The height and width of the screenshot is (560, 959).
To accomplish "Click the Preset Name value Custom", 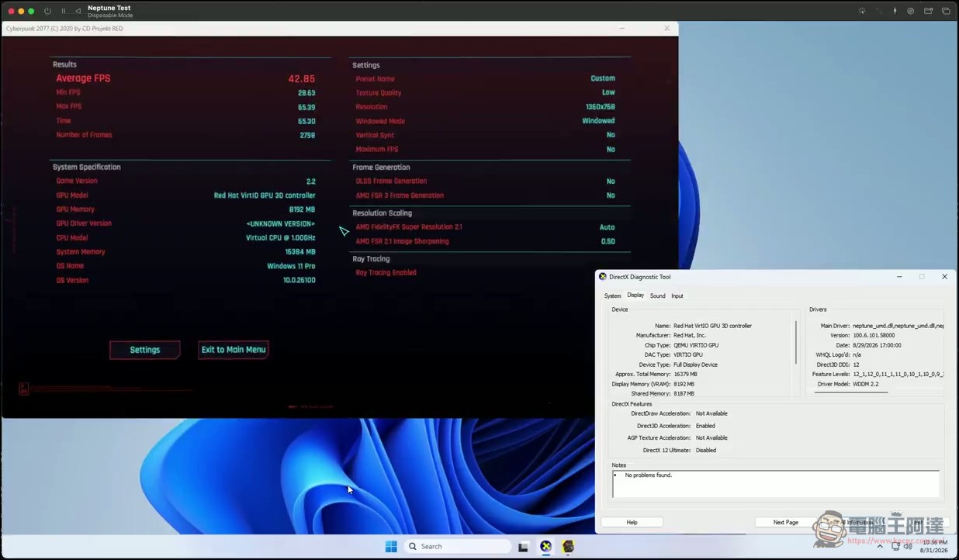I will coord(602,78).
